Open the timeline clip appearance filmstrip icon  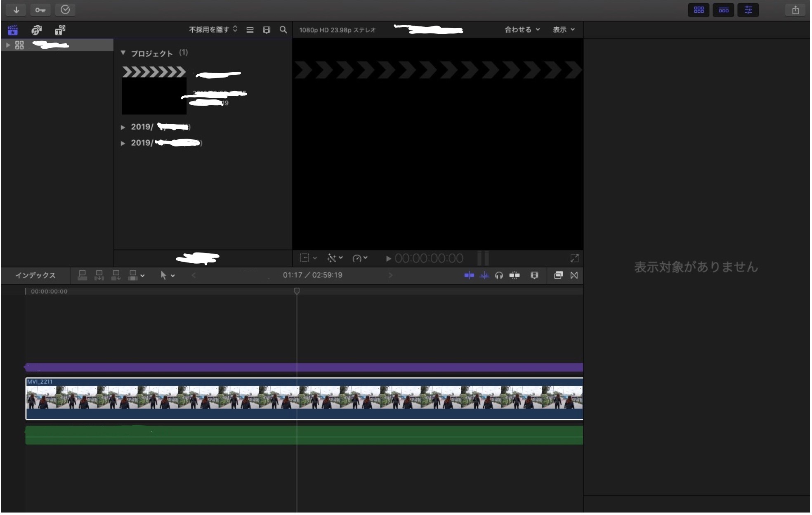tap(534, 275)
